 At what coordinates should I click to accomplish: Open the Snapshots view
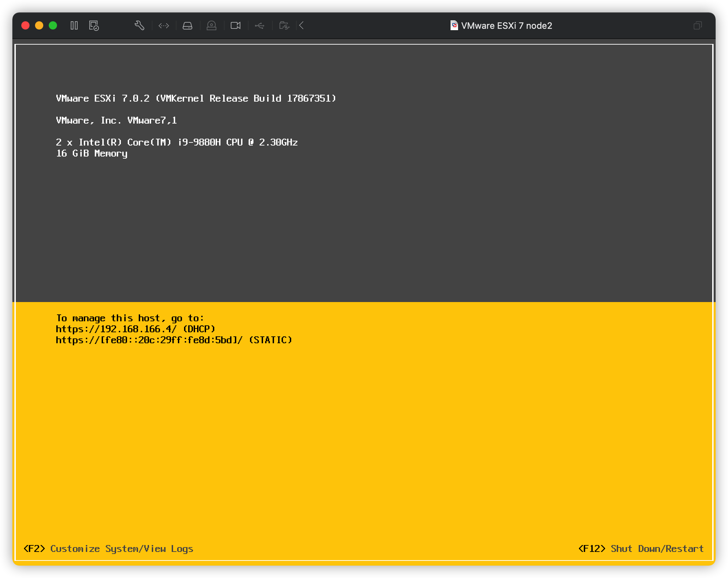(94, 26)
